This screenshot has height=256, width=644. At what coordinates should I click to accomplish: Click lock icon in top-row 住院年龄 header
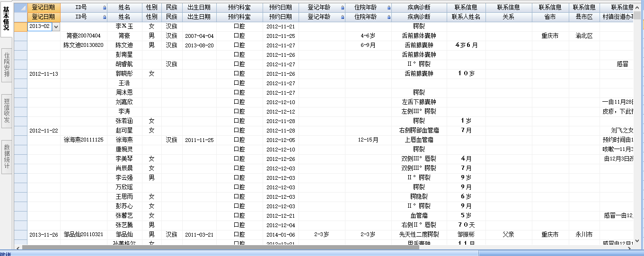click(x=389, y=8)
